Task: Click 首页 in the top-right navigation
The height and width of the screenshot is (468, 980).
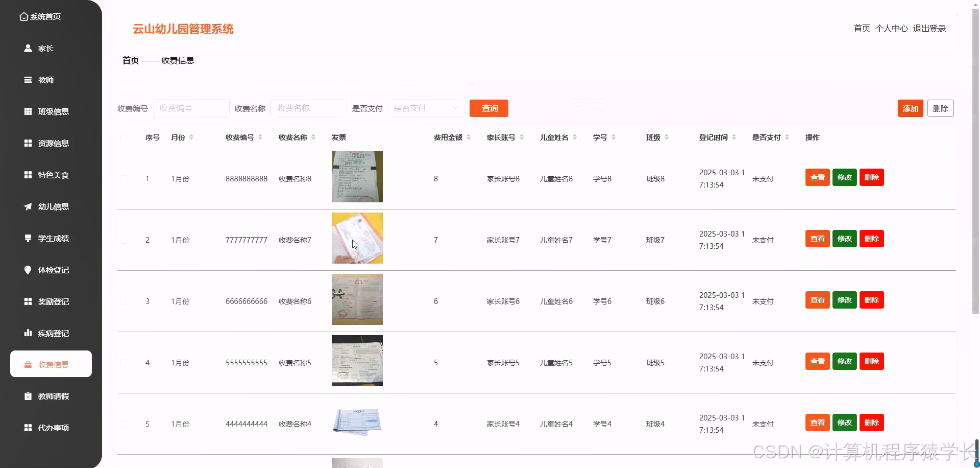Action: pyautogui.click(x=862, y=29)
